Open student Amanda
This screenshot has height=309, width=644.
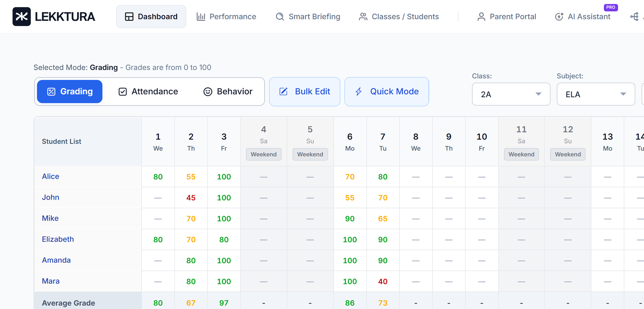click(x=56, y=260)
